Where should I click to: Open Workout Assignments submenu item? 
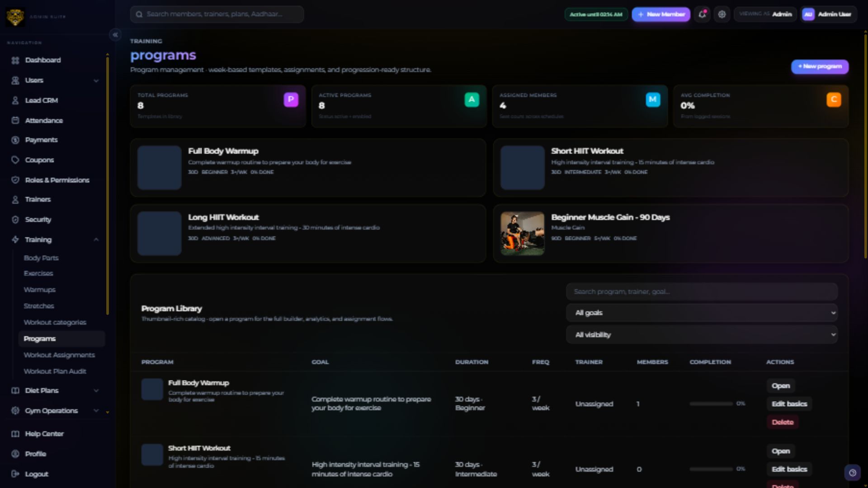pyautogui.click(x=59, y=355)
